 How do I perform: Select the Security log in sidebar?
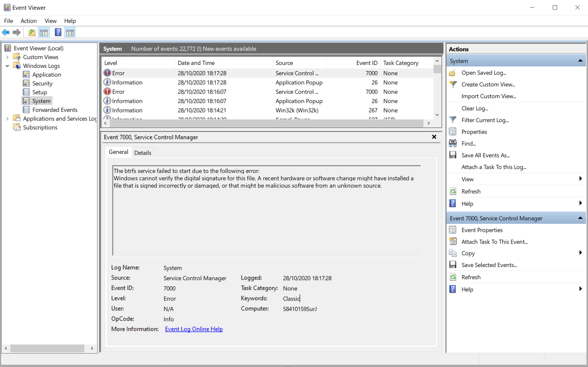pyautogui.click(x=42, y=83)
